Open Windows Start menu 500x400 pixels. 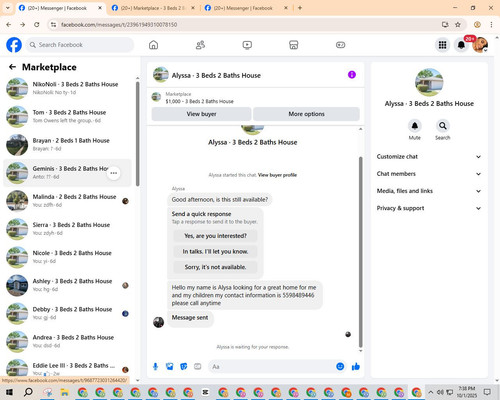click(9, 392)
